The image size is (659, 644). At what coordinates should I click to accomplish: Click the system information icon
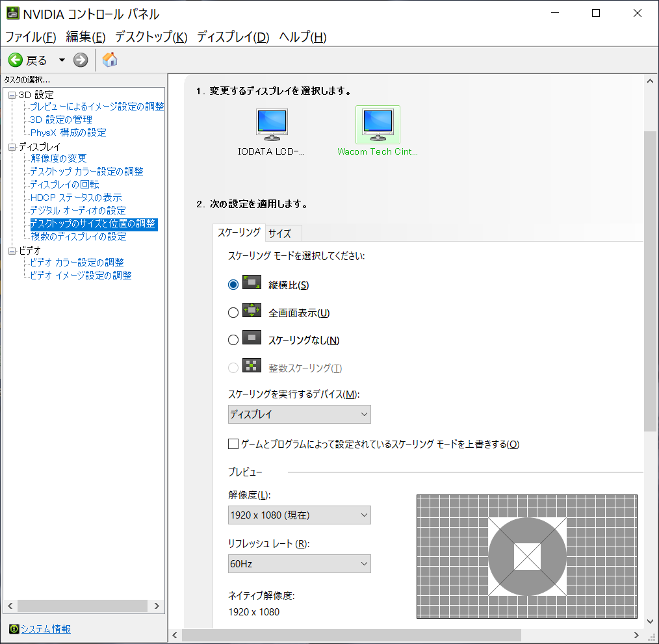coord(14,629)
